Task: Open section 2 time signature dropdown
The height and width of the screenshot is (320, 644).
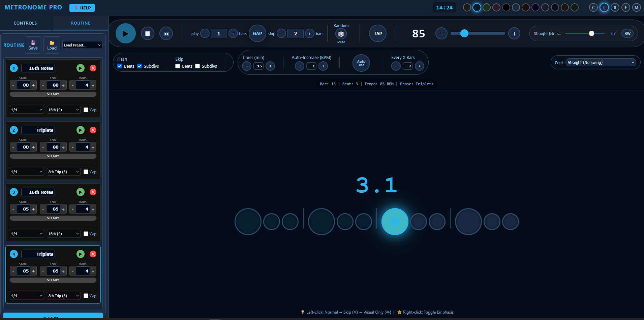Action: tap(27, 172)
